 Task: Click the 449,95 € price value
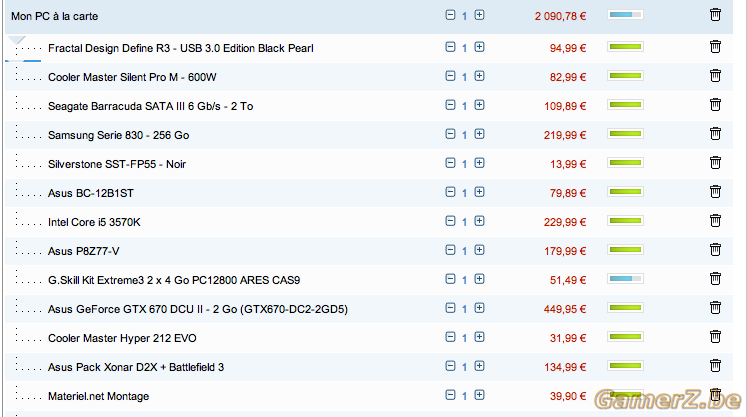pos(565,309)
